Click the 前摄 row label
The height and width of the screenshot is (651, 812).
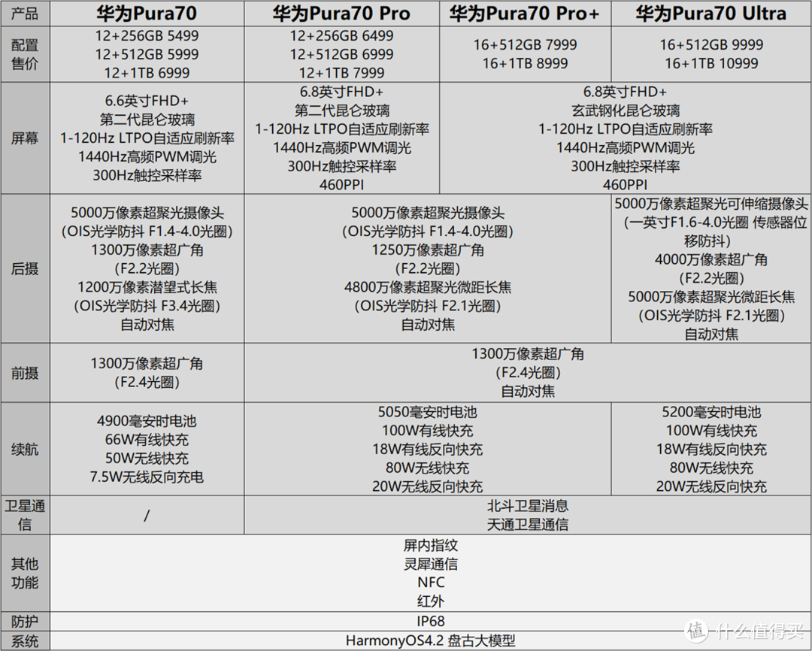[25, 372]
